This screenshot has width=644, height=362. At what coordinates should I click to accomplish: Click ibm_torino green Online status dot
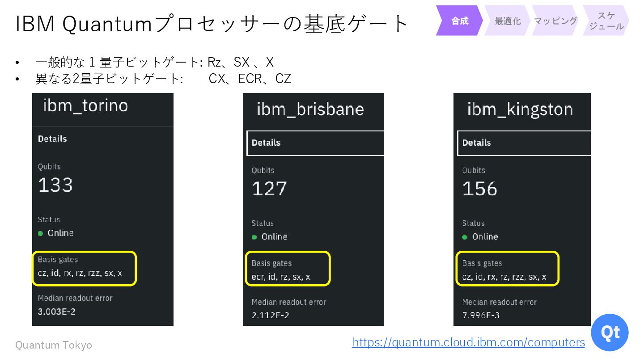pyautogui.click(x=41, y=233)
